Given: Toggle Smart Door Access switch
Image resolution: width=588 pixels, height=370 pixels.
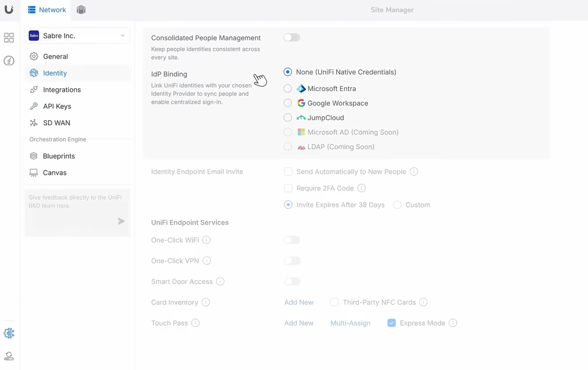Looking at the screenshot, I should [x=292, y=281].
